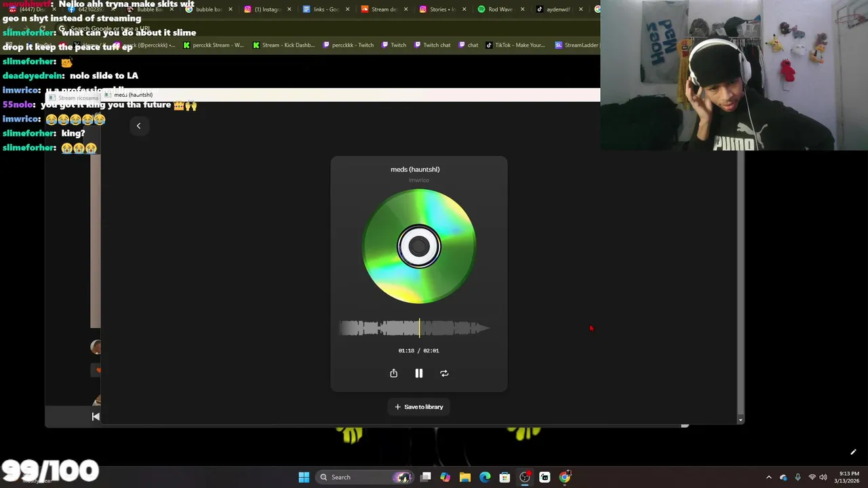Click the 01:18 / 02:01 time readout
The height and width of the screenshot is (488, 868).
point(418,350)
